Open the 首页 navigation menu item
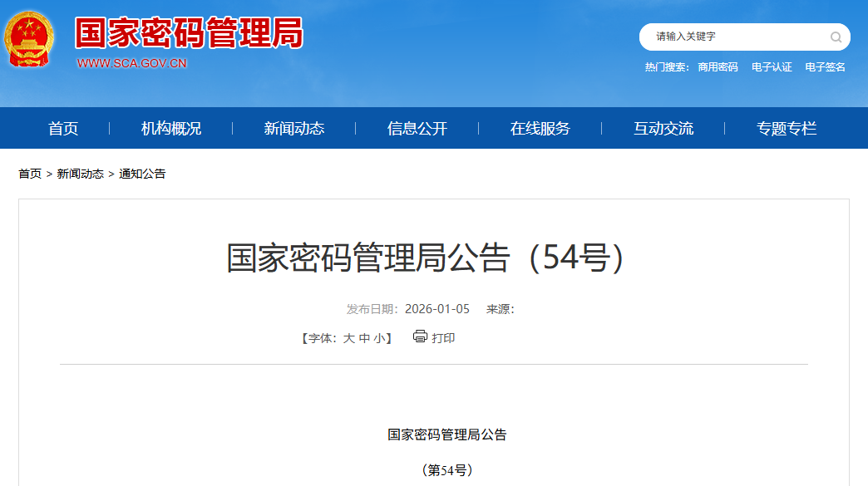Viewport: 868px width, 486px height. click(x=63, y=128)
